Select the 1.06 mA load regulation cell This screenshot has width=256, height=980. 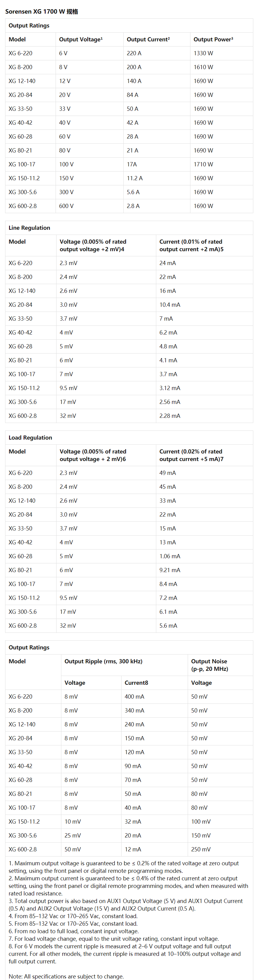point(170,556)
